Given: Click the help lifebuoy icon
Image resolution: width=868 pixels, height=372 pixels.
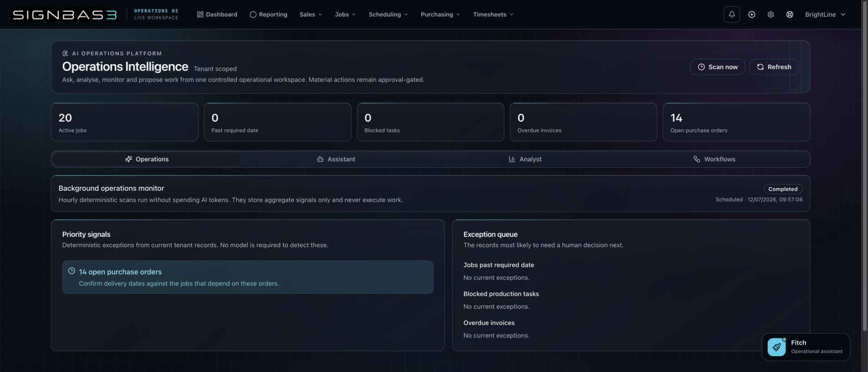Looking at the screenshot, I should point(790,15).
